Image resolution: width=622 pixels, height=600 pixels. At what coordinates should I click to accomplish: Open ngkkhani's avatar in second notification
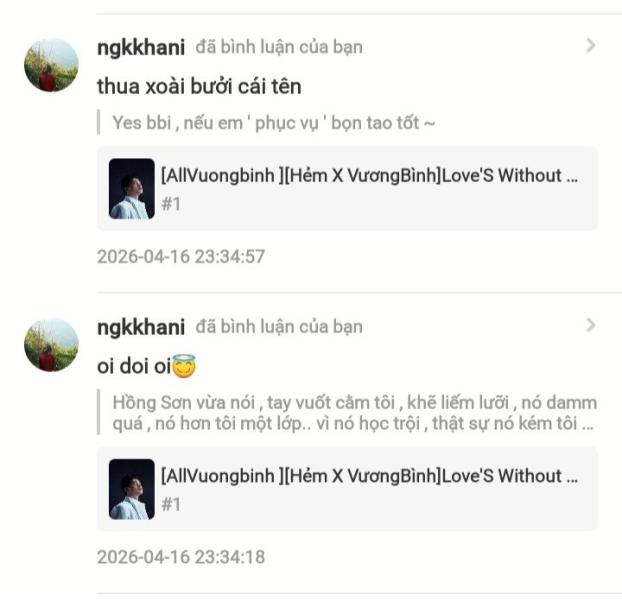(x=51, y=345)
